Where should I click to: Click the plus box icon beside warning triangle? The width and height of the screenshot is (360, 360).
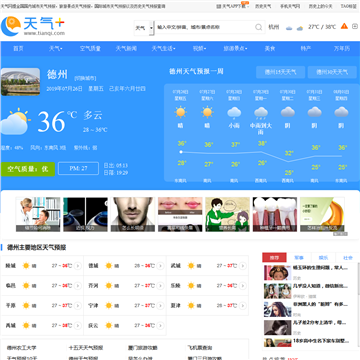click(x=354, y=26)
